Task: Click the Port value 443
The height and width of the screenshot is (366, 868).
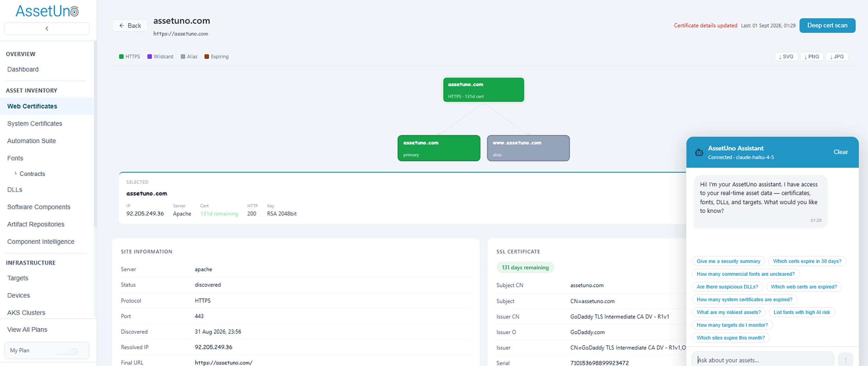Action: tap(199, 316)
